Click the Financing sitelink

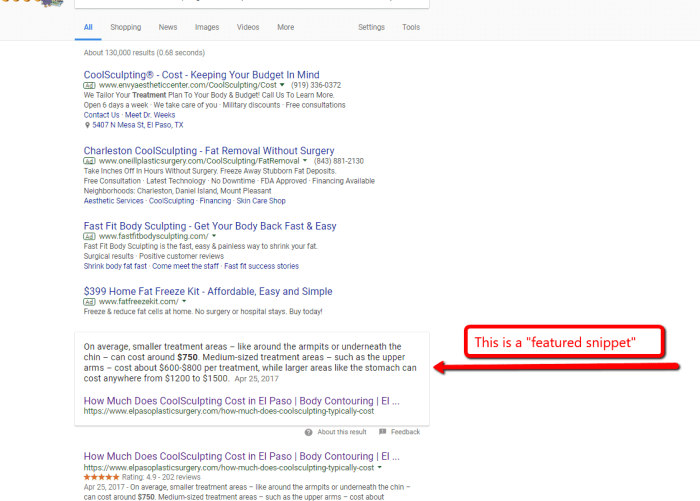(215, 201)
